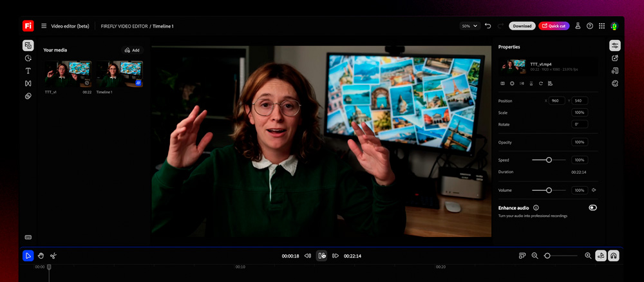Open the hamburger menu
644x282 pixels.
44,26
